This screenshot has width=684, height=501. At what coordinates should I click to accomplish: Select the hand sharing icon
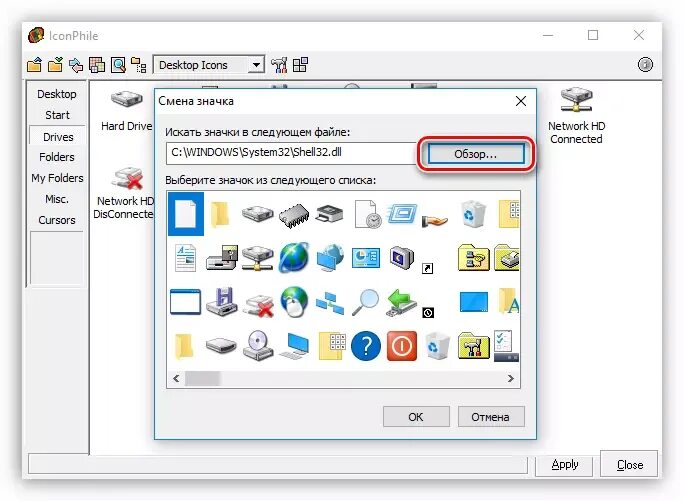click(x=435, y=220)
